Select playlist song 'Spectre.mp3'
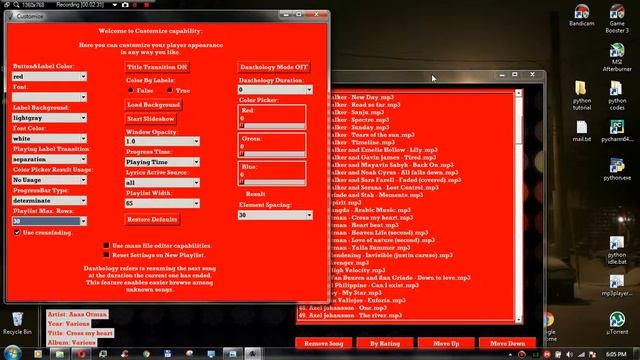 click(x=359, y=120)
